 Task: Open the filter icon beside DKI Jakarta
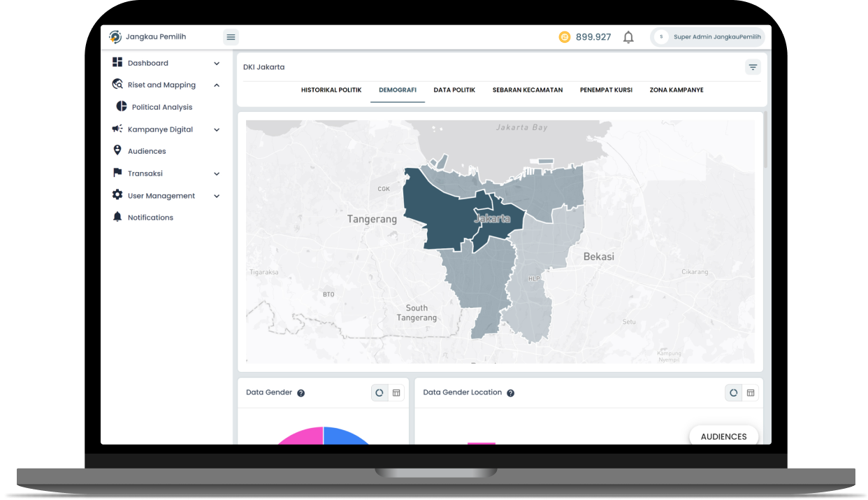coord(753,67)
